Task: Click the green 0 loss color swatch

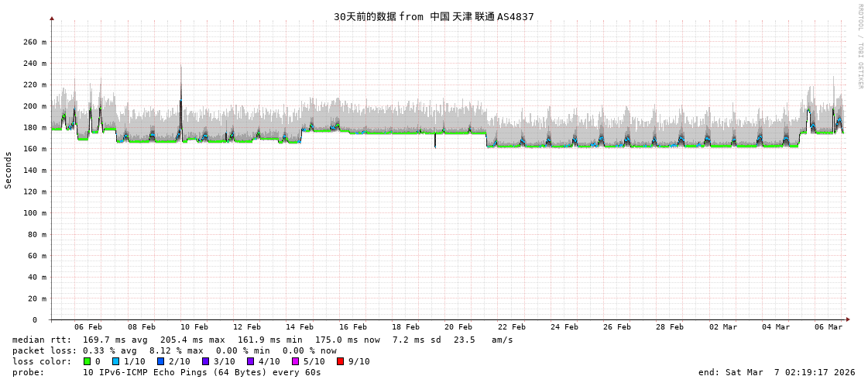Action: [87, 361]
